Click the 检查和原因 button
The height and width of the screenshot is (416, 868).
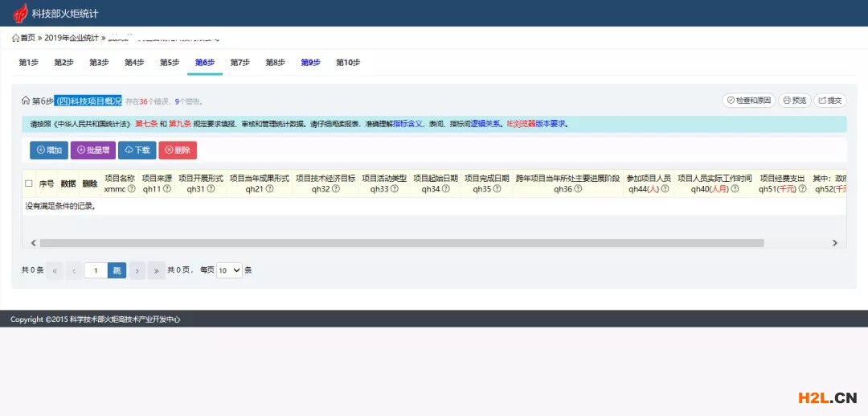[x=748, y=101]
